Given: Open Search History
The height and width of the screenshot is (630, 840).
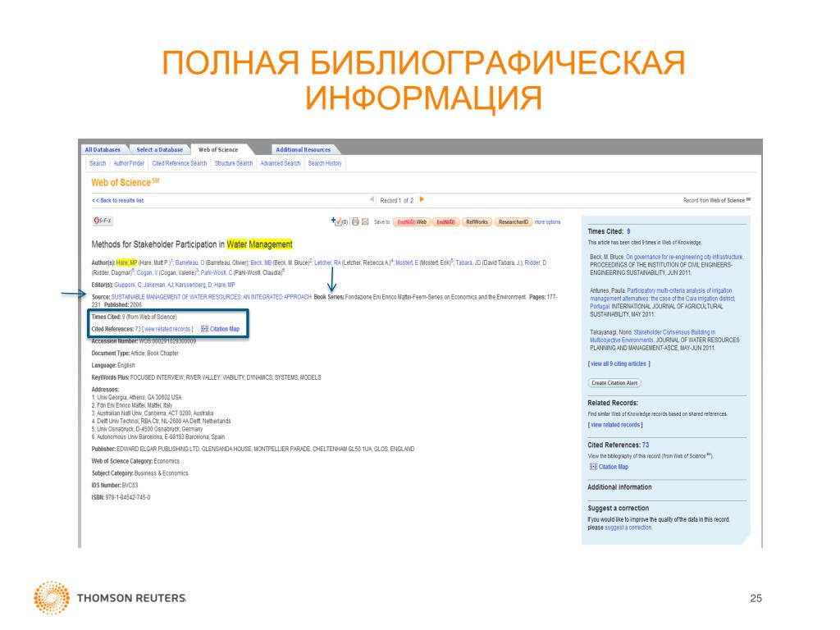Looking at the screenshot, I should (325, 163).
